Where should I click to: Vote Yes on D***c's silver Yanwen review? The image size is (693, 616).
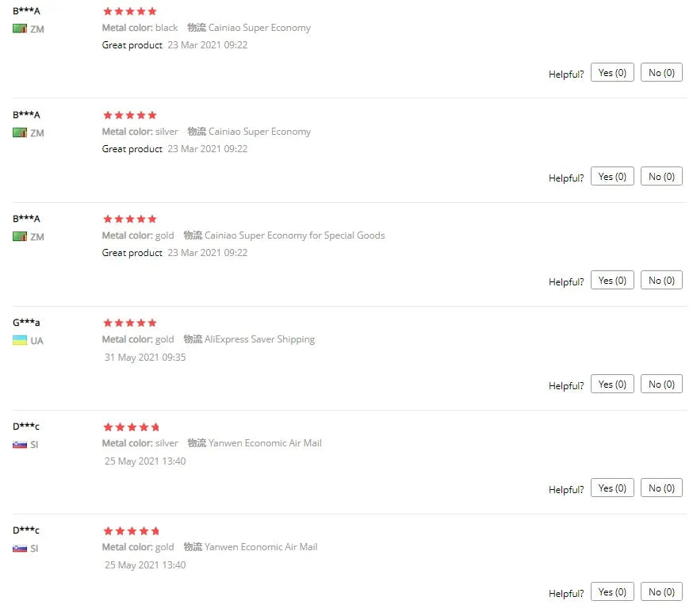click(x=612, y=488)
